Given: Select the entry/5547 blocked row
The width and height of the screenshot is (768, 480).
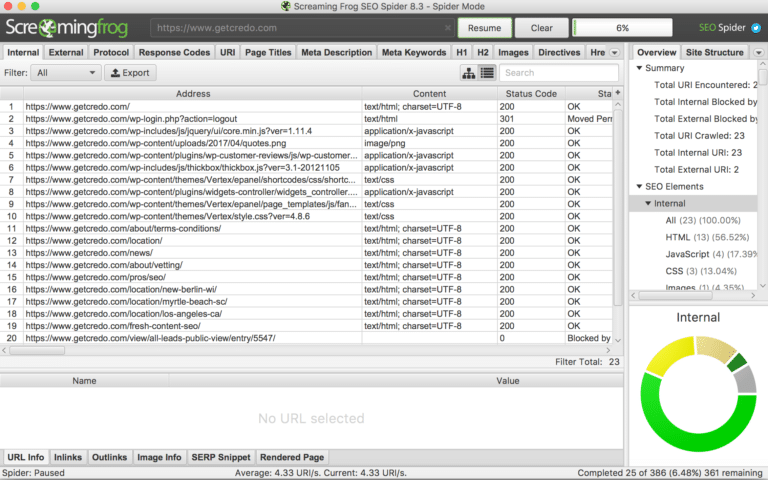Looking at the screenshot, I should [x=306, y=338].
